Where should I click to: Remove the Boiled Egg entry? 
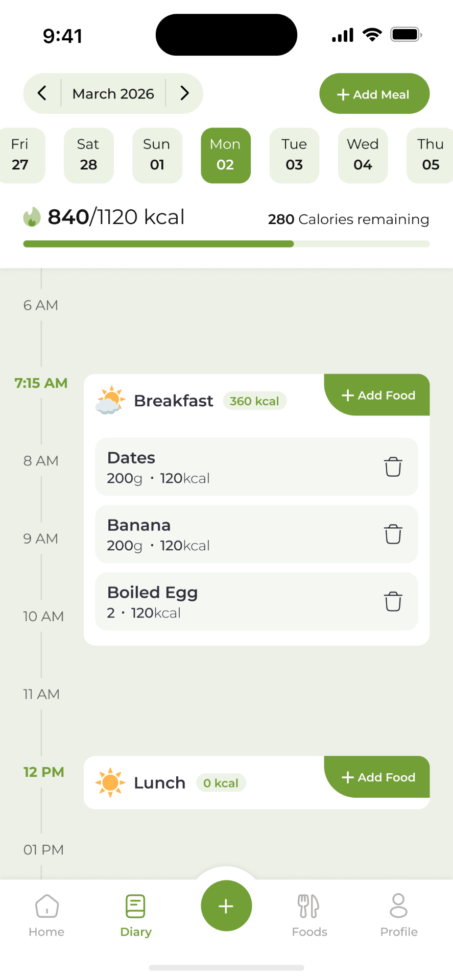pos(393,601)
